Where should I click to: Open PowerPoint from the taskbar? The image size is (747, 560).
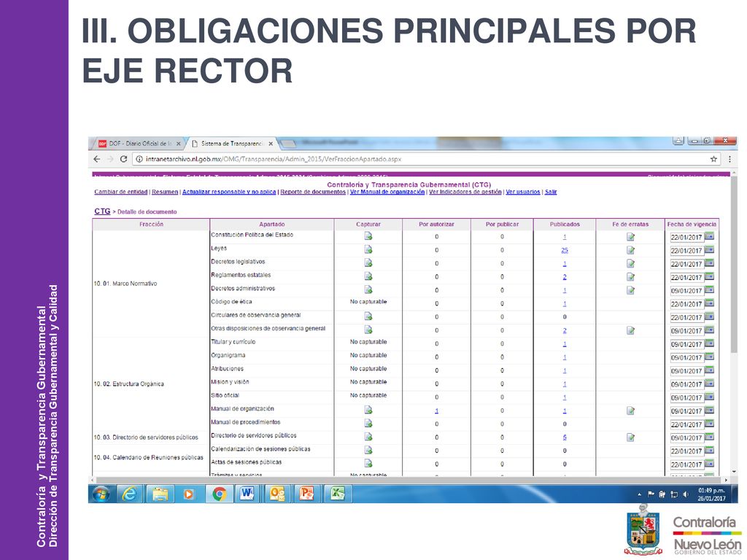[x=307, y=494]
